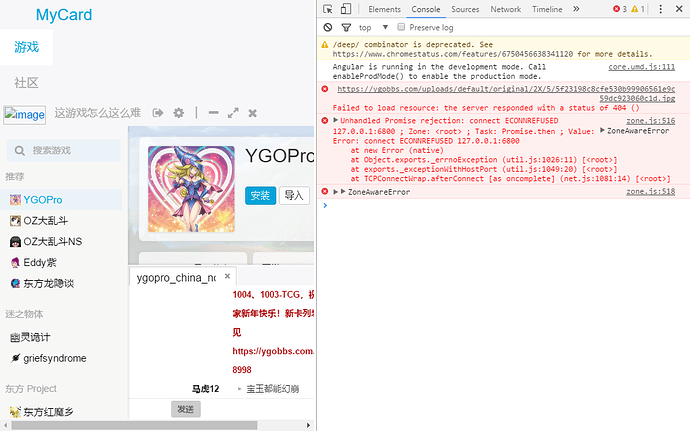
Task: Expand the last ZoneAwareError console entry
Action: click(336, 192)
